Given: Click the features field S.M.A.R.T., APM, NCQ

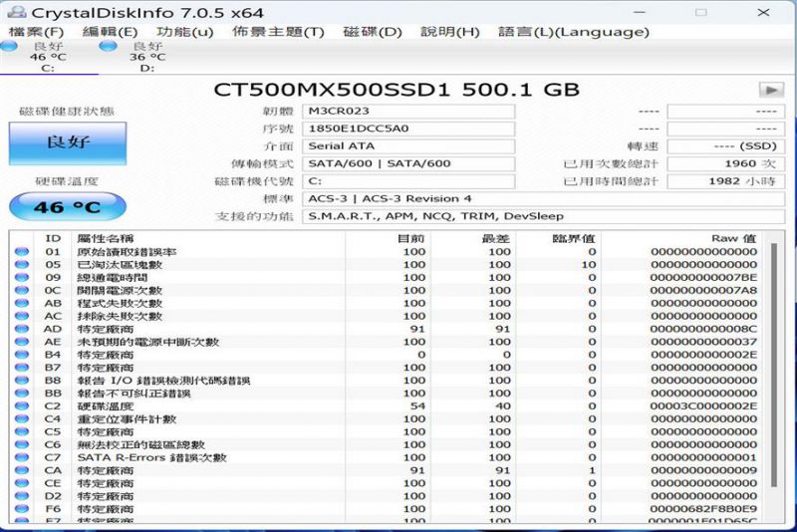Looking at the screenshot, I should coord(543,216).
